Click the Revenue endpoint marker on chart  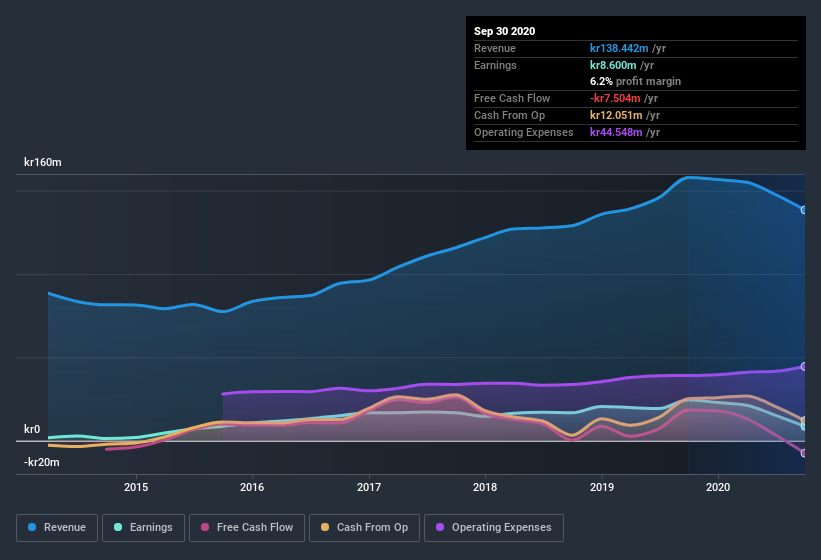click(x=804, y=210)
